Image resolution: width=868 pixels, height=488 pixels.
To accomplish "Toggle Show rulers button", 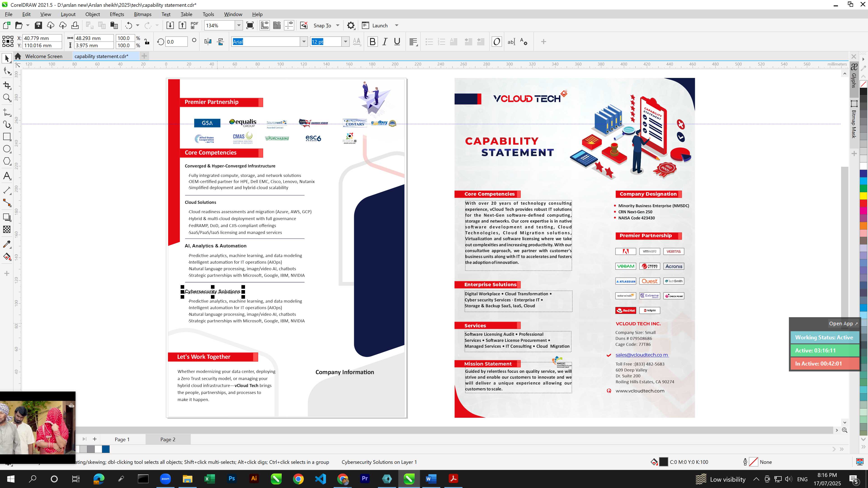I will point(265,25).
